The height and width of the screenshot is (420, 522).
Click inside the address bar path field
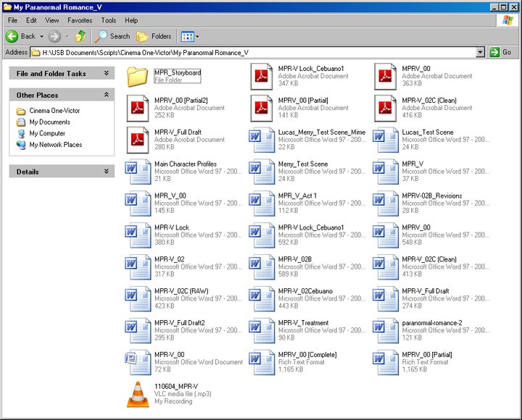click(254, 52)
